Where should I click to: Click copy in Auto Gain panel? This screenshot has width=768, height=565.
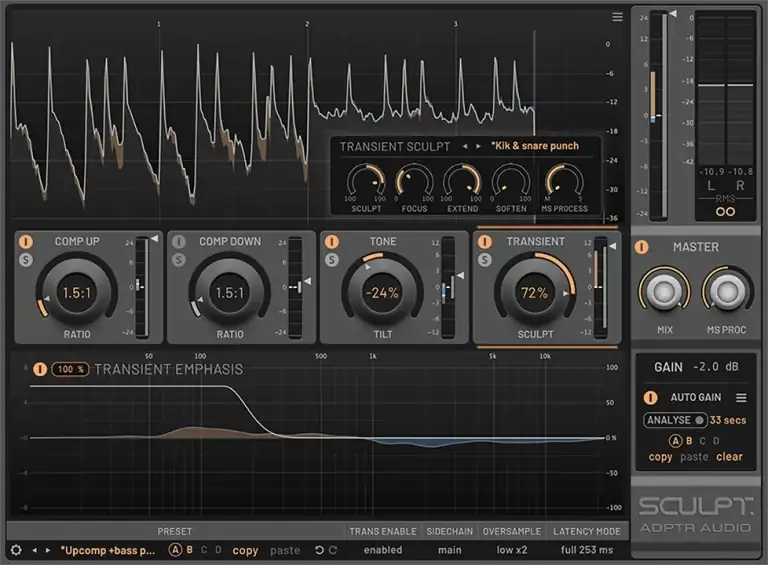[660, 457]
